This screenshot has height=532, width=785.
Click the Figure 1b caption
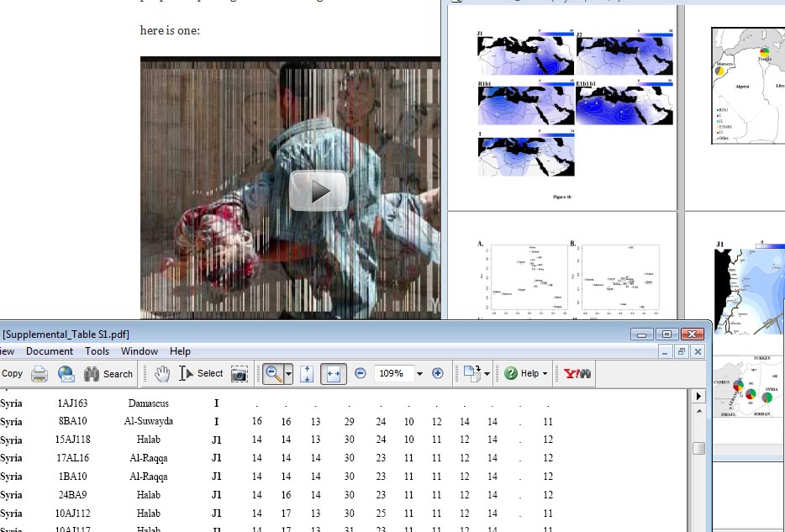[x=561, y=197]
